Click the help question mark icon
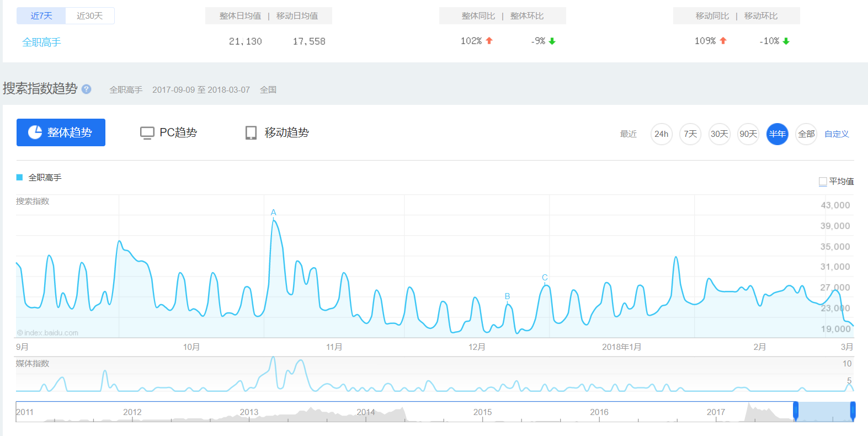The width and height of the screenshot is (868, 436). click(86, 89)
